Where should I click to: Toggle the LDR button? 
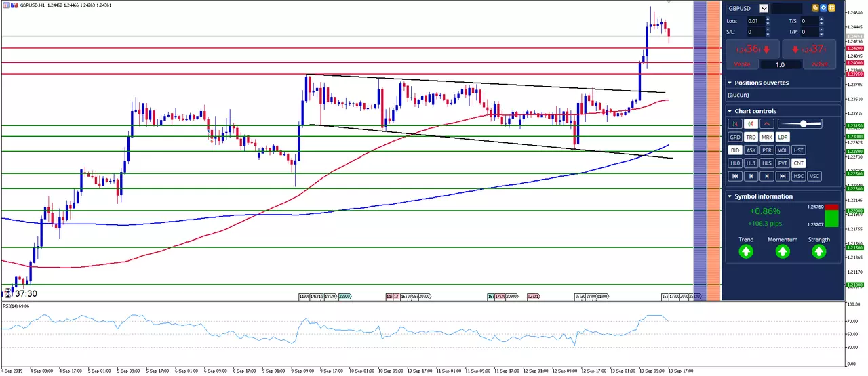pos(783,137)
